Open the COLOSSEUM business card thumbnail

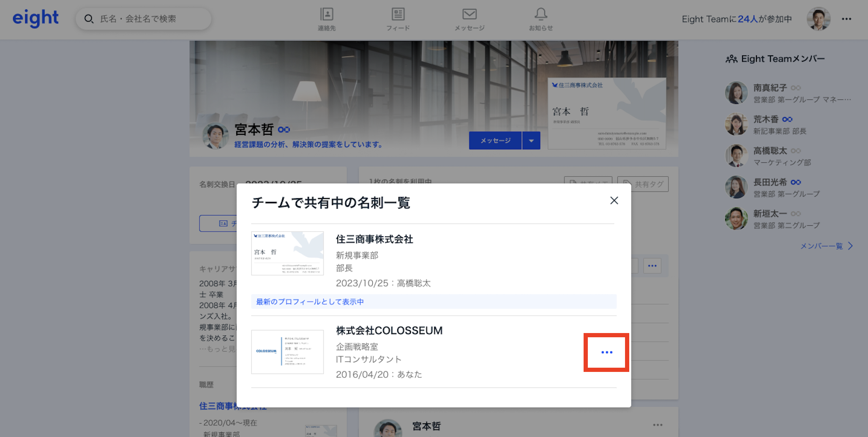pos(287,352)
